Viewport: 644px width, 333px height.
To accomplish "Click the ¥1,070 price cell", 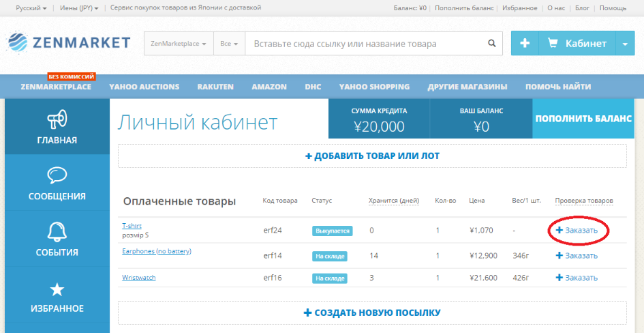I will coord(481,230).
